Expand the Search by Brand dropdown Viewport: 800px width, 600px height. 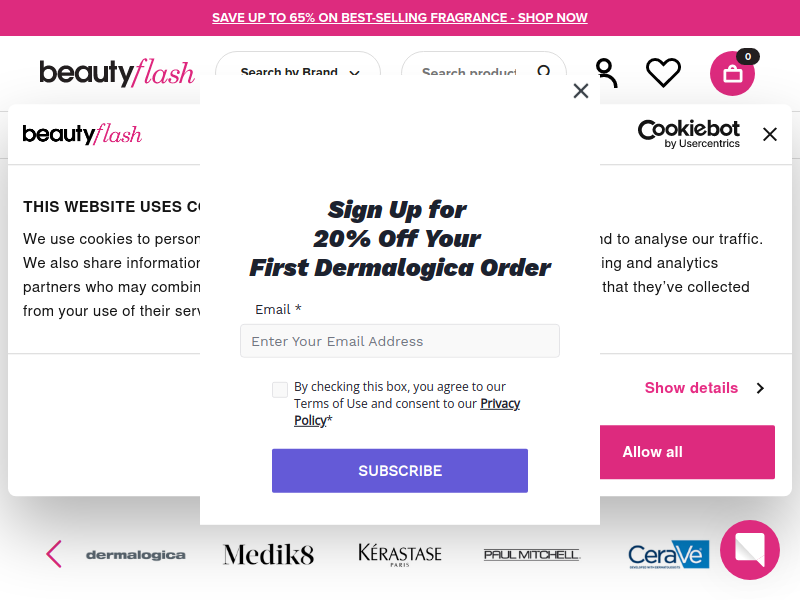298,72
